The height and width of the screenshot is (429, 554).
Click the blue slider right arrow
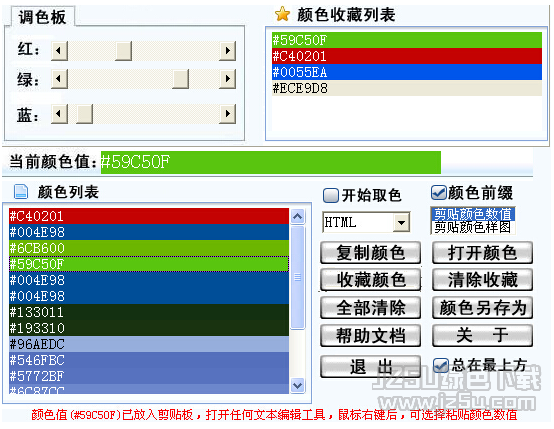tap(228, 114)
